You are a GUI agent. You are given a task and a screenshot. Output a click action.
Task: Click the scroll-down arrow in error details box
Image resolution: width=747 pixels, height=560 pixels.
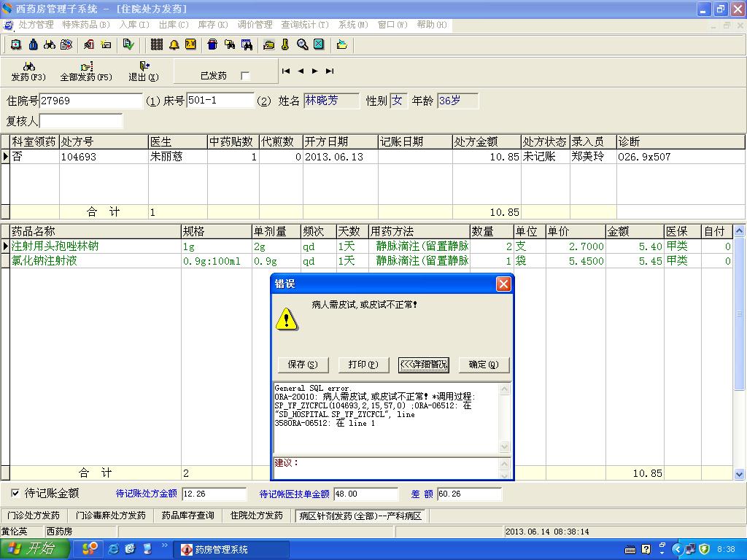(504, 447)
